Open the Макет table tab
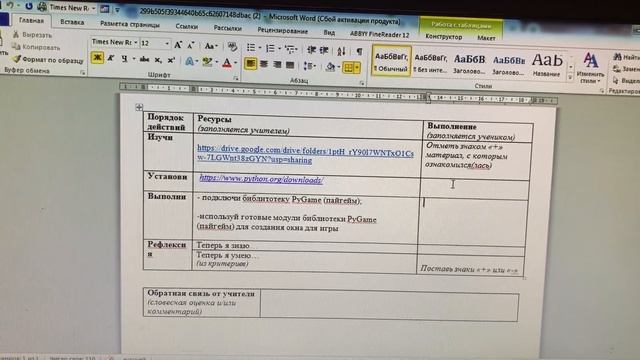This screenshot has width=640, height=360. click(x=486, y=38)
